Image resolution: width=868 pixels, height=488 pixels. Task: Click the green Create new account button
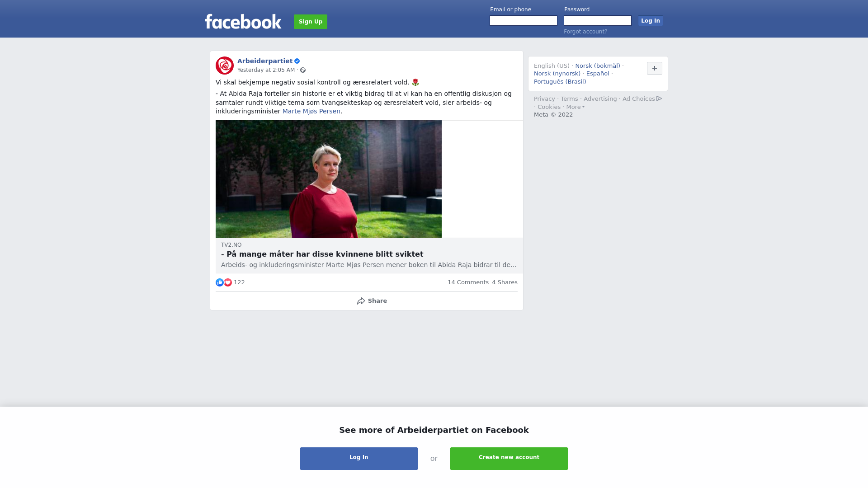click(x=509, y=459)
